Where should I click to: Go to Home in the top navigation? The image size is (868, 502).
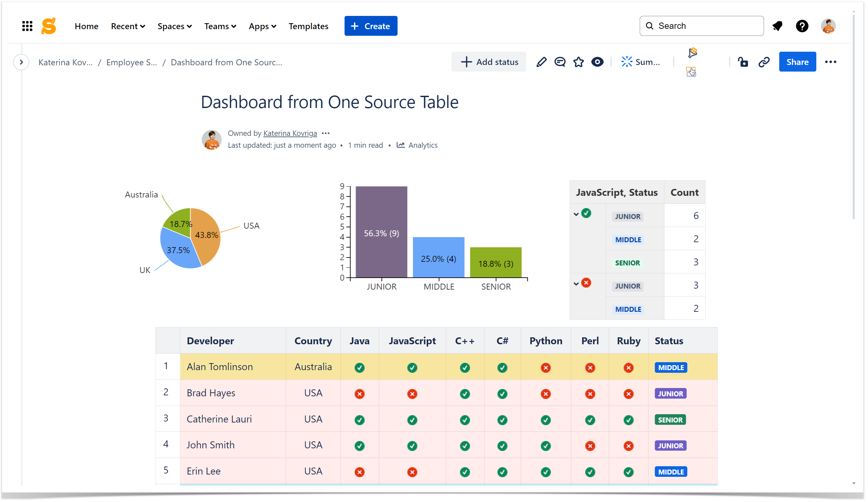86,26
